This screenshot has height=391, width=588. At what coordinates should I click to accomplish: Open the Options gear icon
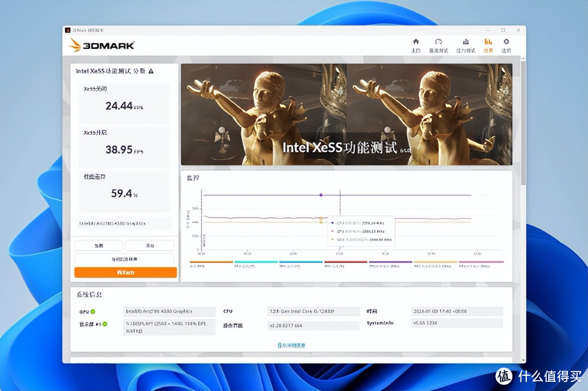coord(506,41)
